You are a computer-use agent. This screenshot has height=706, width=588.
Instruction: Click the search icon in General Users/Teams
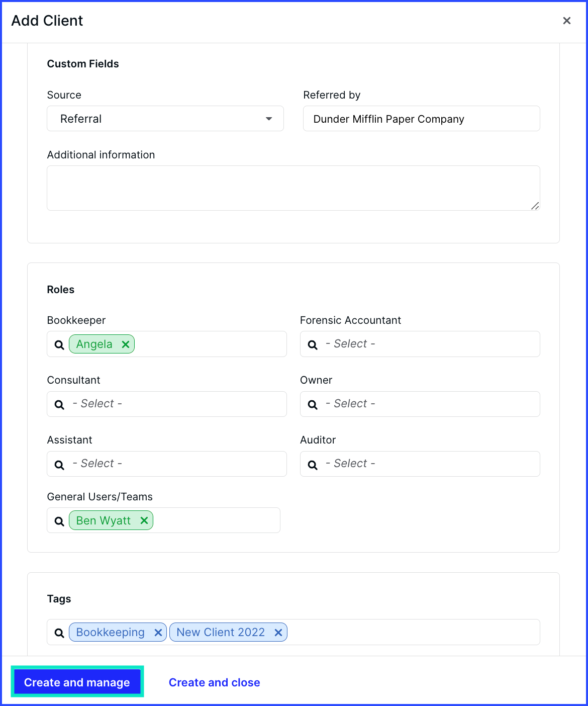click(x=59, y=521)
